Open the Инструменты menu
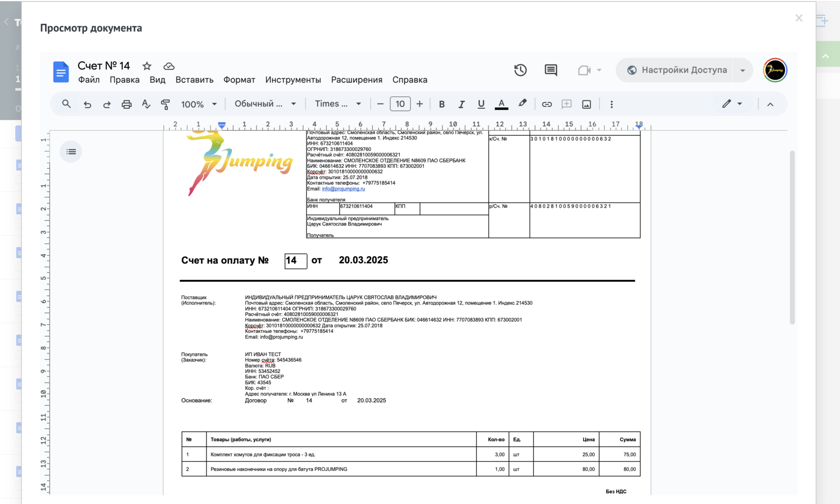Screen dimensions: 840x504 [293, 80]
